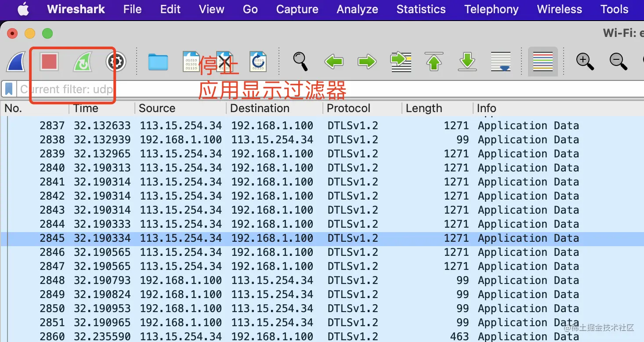Go back in packet history
The image size is (644, 342).
[334, 62]
